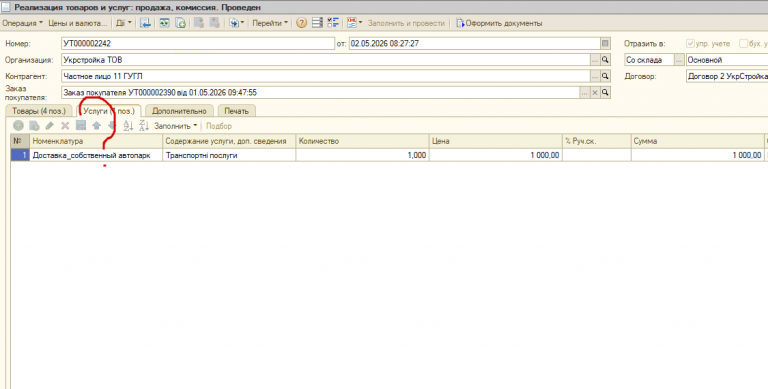The height and width of the screenshot is (389, 768).
Task: Click the Основной warehouse field
Action: pyautogui.click(x=727, y=60)
